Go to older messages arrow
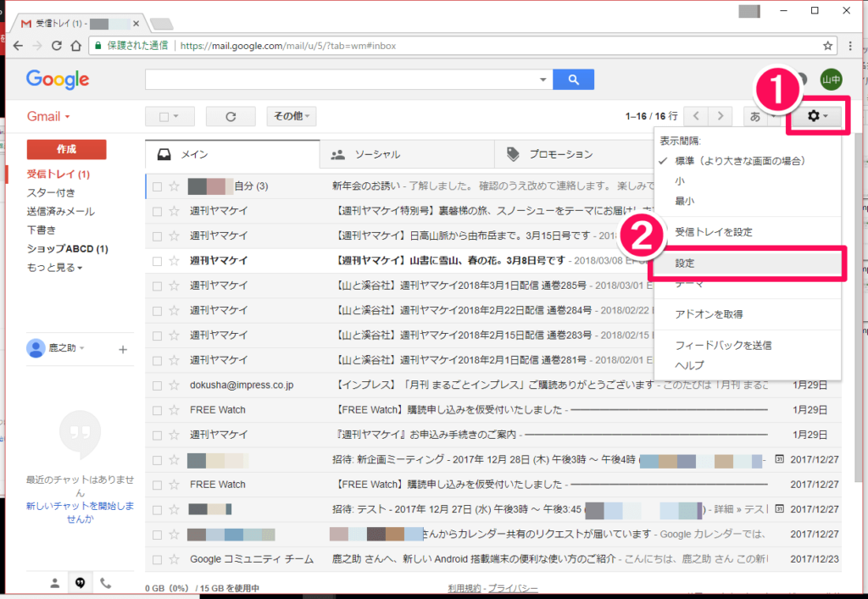The width and height of the screenshot is (868, 599). [721, 116]
